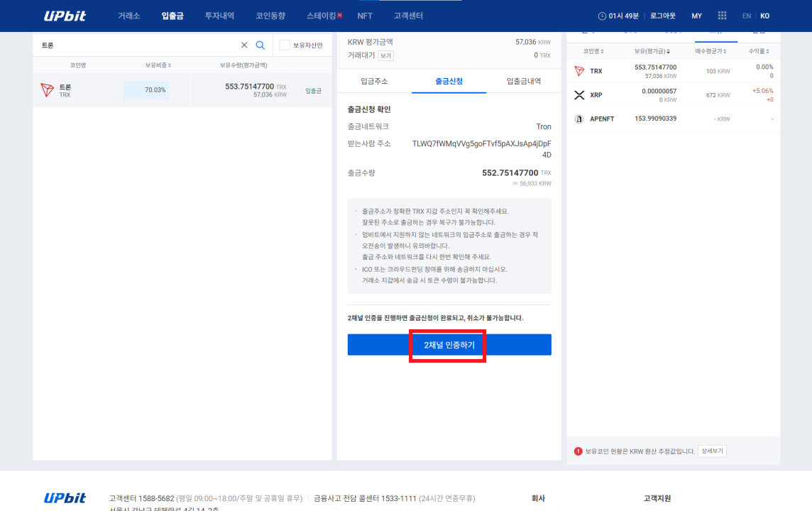Screen dimensions: 812x511
Task: Select the TRX row in holdings panel
Action: click(x=673, y=72)
